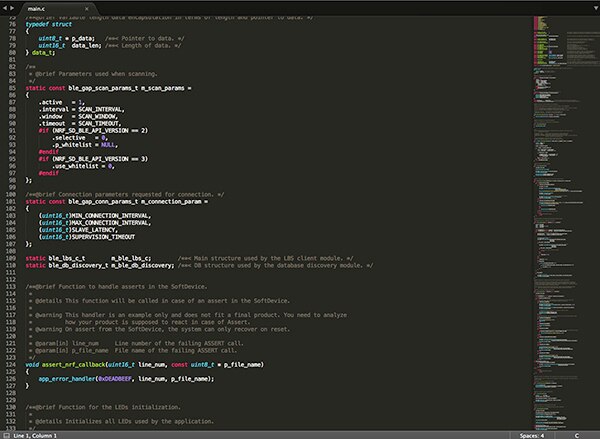Click line number 76 in the gutter

[x=12, y=24]
